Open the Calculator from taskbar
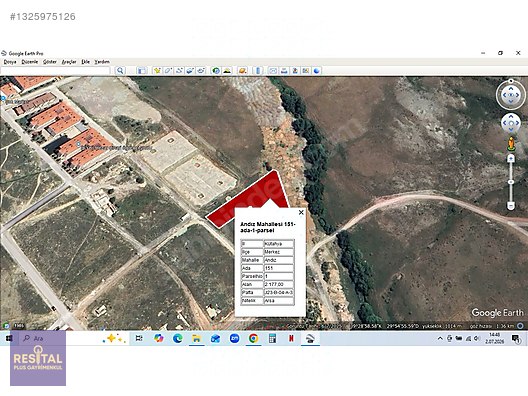This screenshot has height=396, width=528. [x=272, y=338]
